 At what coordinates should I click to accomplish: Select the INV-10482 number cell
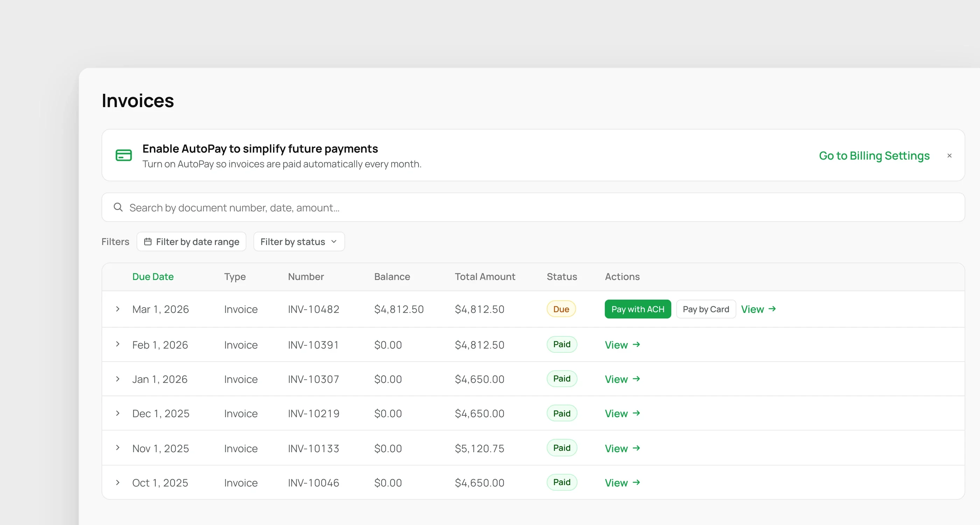[x=314, y=309]
